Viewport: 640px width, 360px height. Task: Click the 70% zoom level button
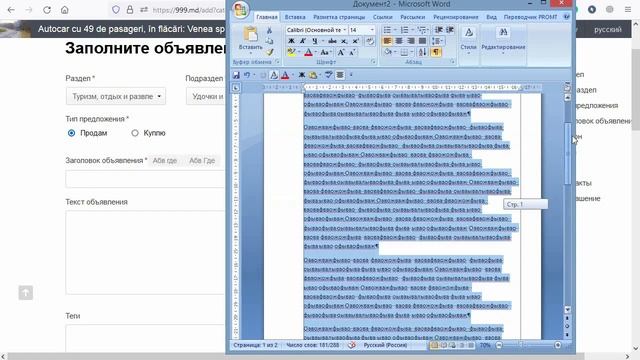click(485, 345)
